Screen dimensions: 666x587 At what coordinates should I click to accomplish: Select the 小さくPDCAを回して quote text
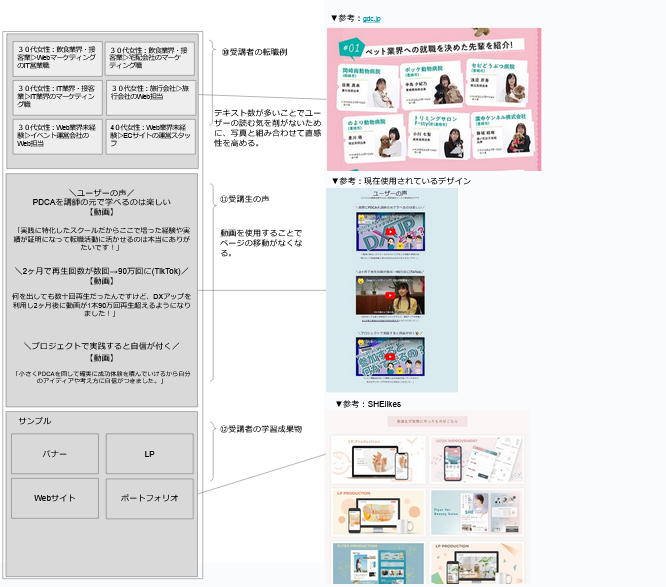point(102,377)
